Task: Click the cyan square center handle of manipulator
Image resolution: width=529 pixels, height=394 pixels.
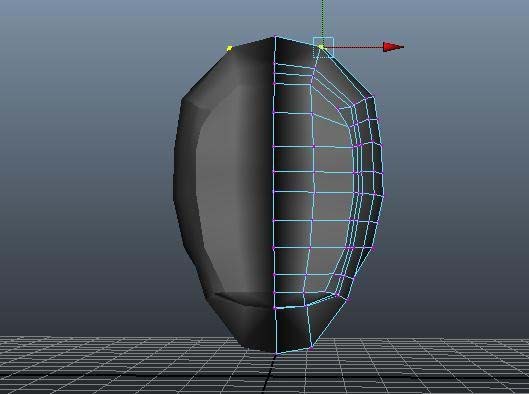Action: (x=323, y=47)
